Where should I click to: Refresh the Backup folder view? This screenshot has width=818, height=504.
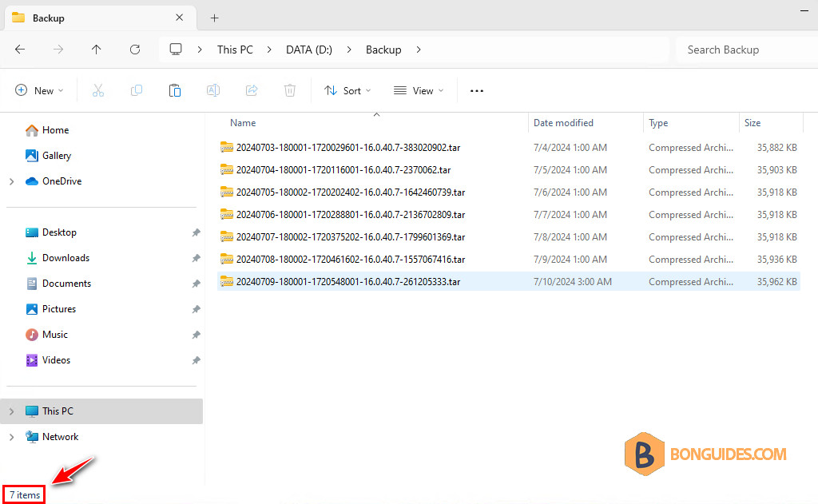click(135, 50)
